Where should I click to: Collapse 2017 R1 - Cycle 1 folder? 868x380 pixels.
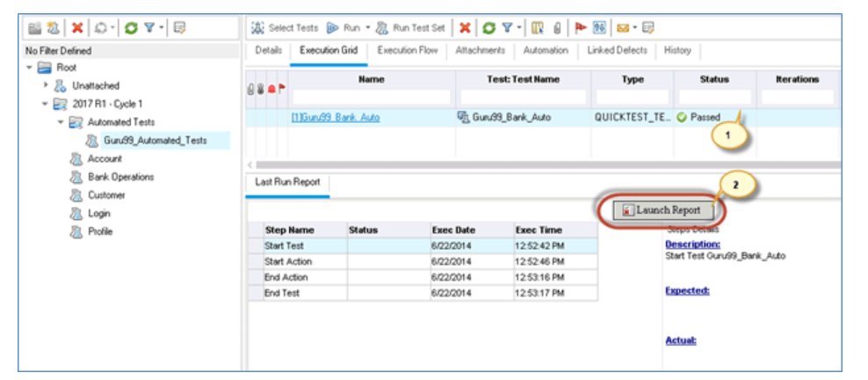45,104
